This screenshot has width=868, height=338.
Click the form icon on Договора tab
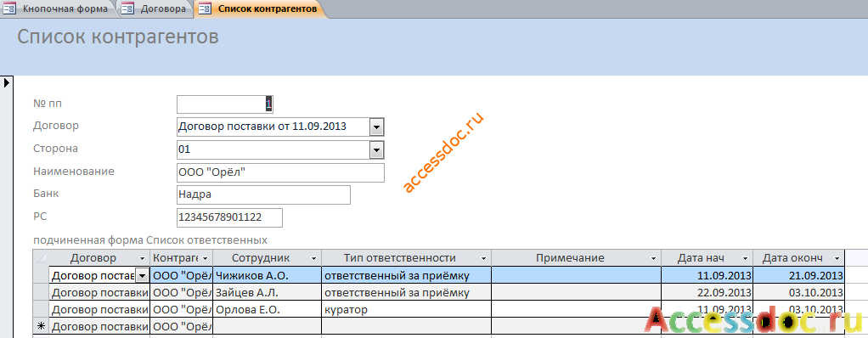[128, 8]
